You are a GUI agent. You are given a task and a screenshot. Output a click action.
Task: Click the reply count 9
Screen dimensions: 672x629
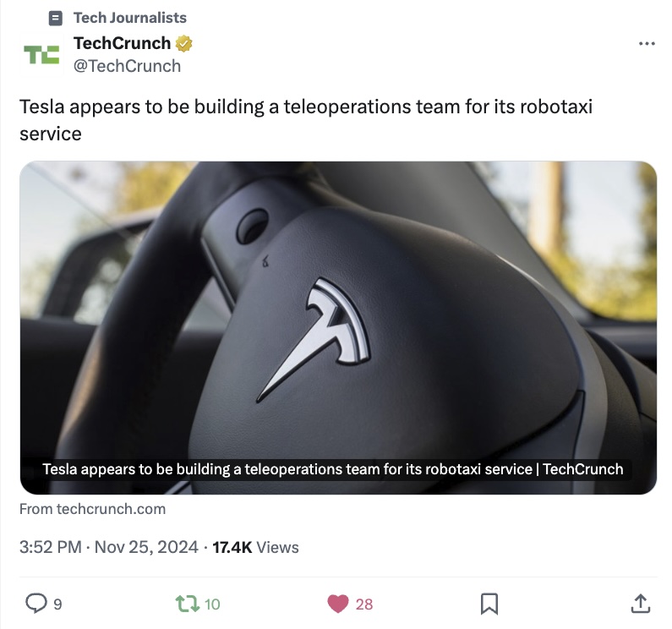(x=57, y=604)
